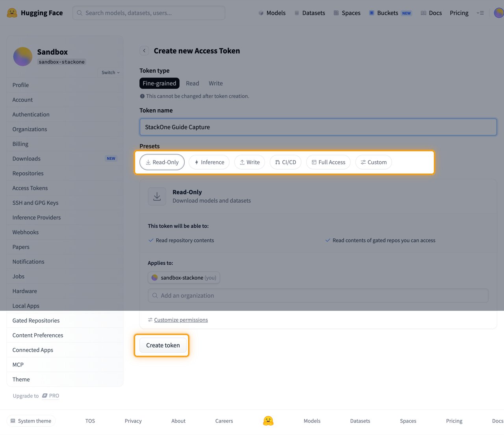Go to Papers settings
The image size is (504, 435).
click(65, 247)
